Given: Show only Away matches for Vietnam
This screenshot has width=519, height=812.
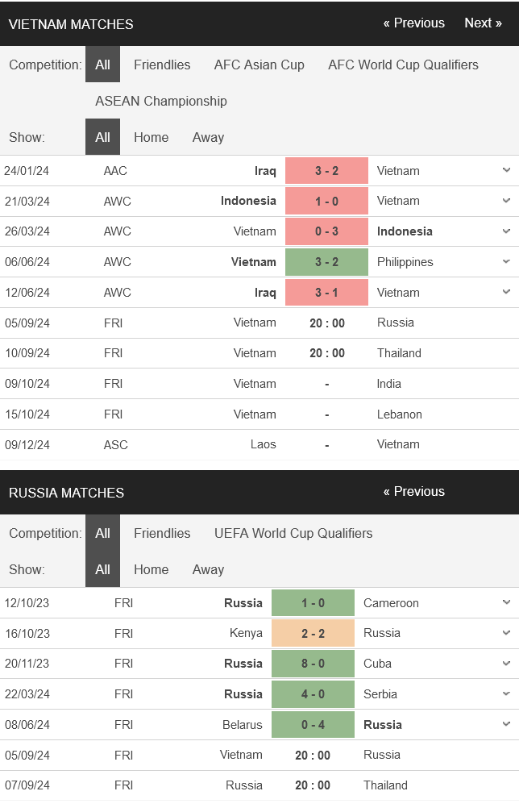Looking at the screenshot, I should [x=208, y=137].
